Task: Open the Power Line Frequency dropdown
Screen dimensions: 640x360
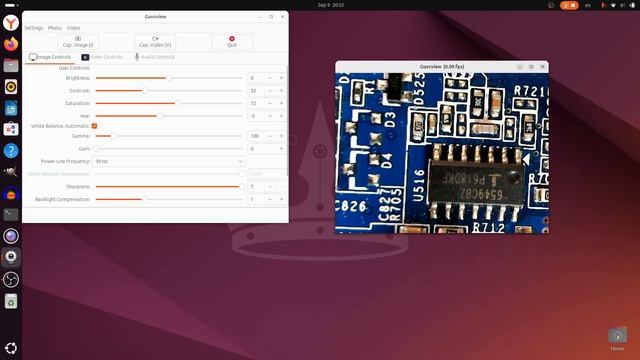Action: tap(169, 161)
